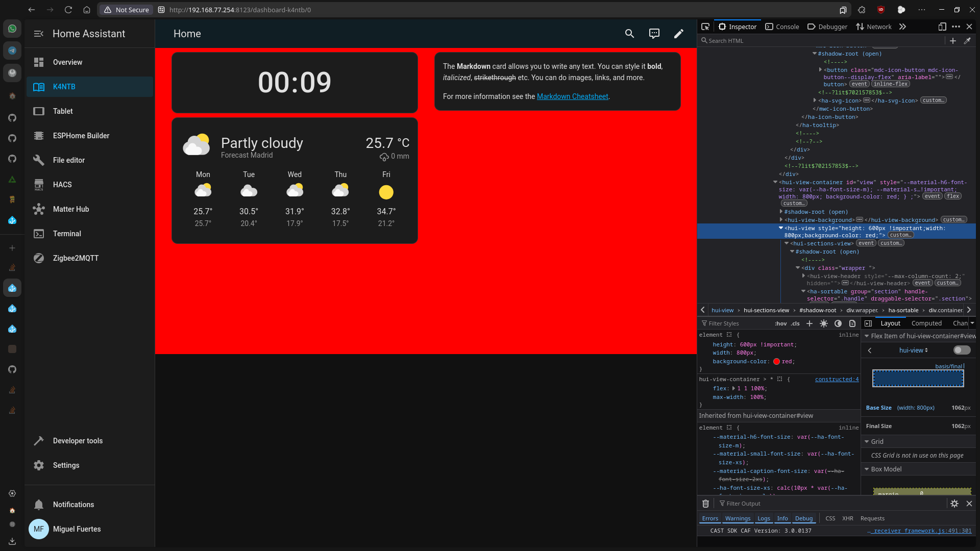This screenshot has height=551, width=980.
Task: Expand the Grid section in Layout panel
Action: [x=867, y=441]
